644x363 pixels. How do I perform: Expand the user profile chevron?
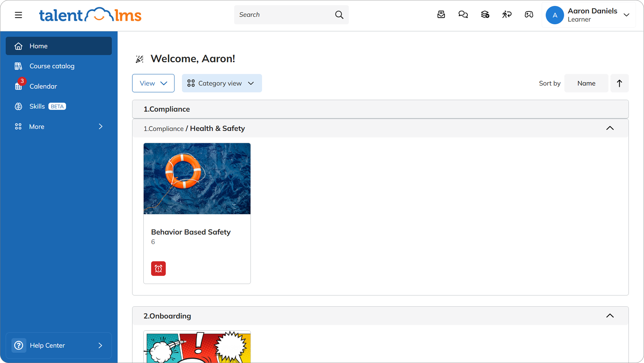[626, 15]
